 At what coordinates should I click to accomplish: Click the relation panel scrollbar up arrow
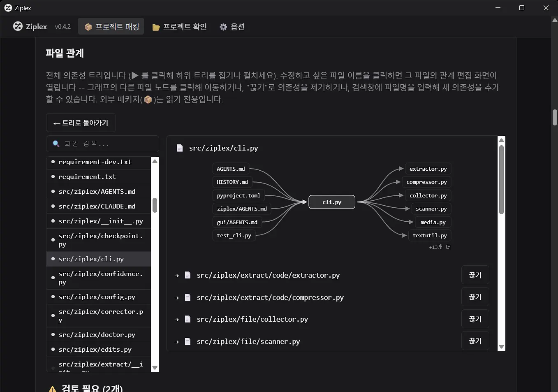[x=501, y=140]
